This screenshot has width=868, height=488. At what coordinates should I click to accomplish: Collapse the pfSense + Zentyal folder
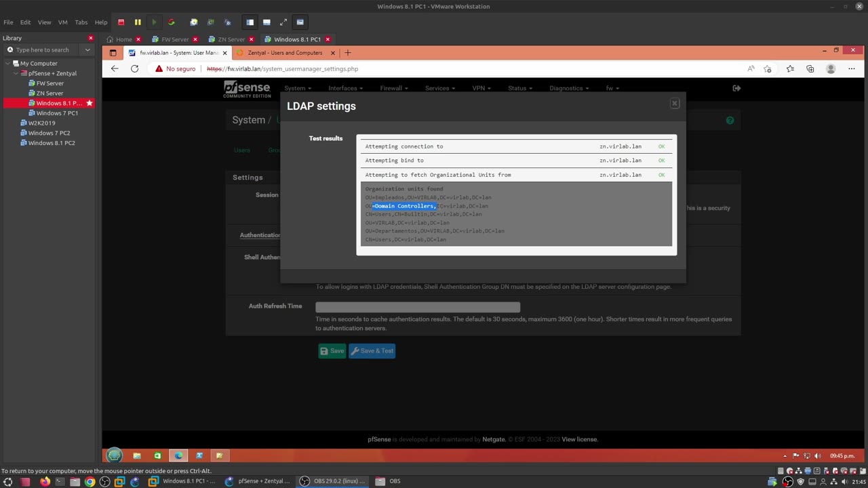tap(16, 73)
